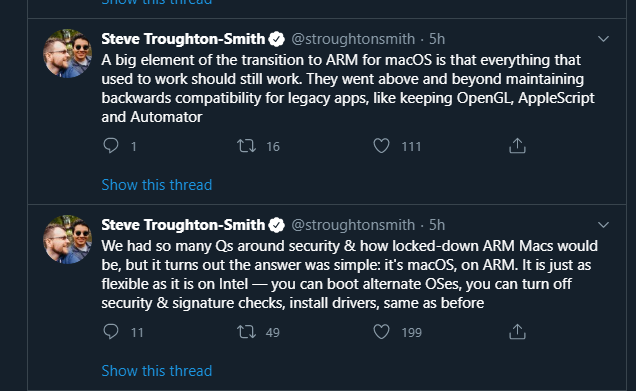
Task: Open the dropdown chevron on first Steve tweet
Action: (x=604, y=39)
